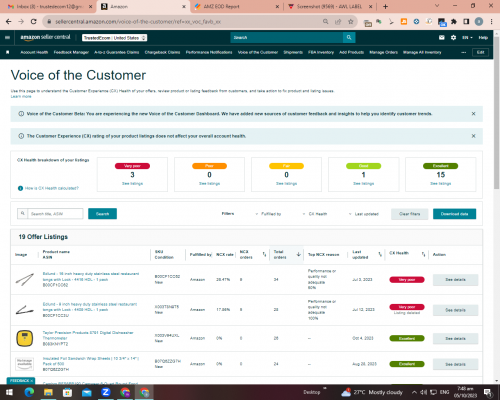Expand the Fulfilled by filter
The width and height of the screenshot is (500, 400).
pos(268,214)
